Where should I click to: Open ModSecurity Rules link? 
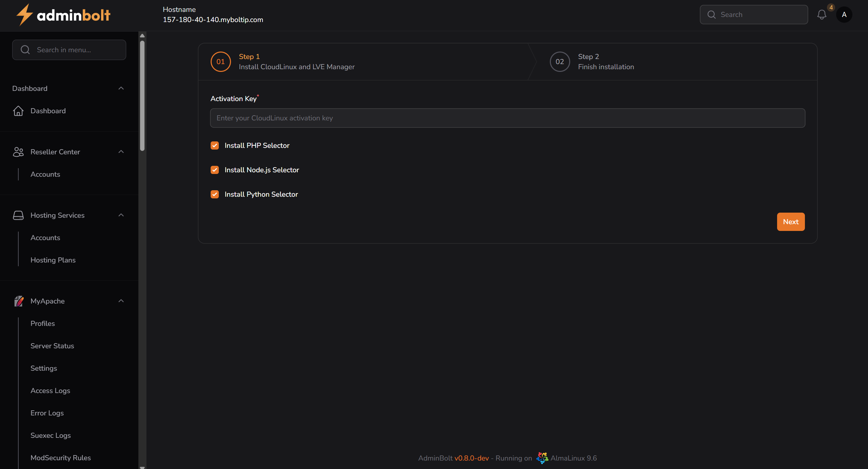click(x=61, y=458)
